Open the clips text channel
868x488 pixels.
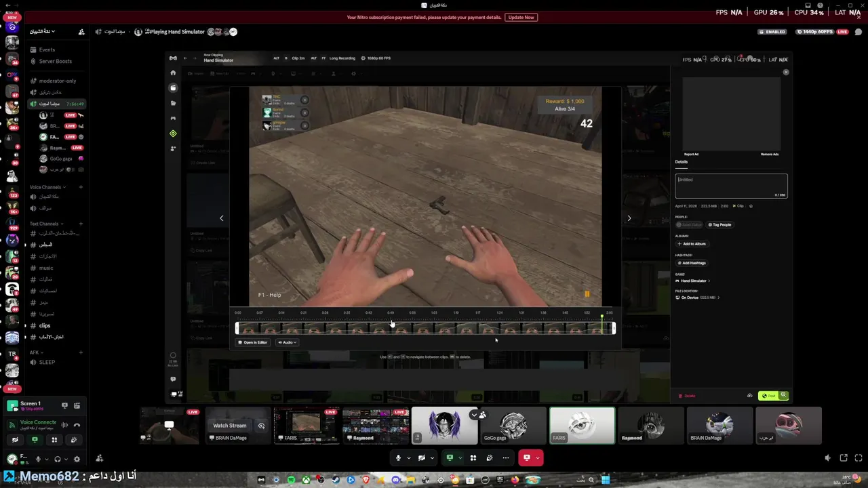(x=45, y=325)
